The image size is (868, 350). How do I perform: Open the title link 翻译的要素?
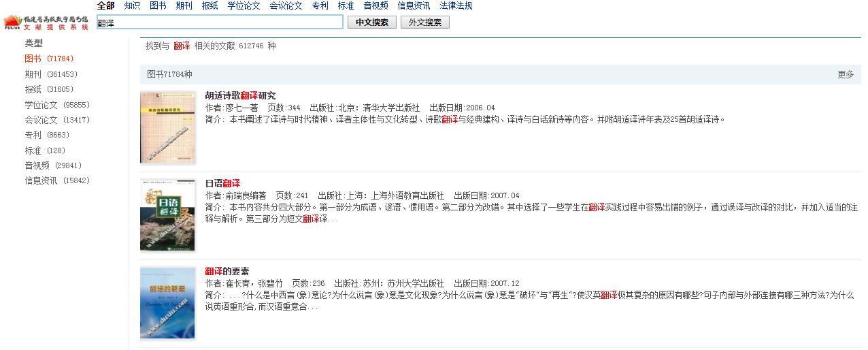(227, 271)
